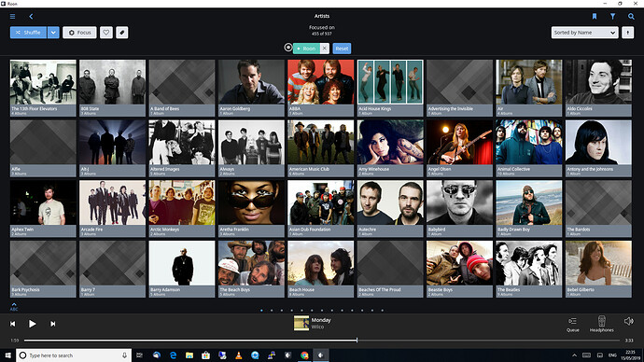This screenshot has height=362, width=644.
Task: Open the Windows Start menu
Action: (x=7, y=355)
